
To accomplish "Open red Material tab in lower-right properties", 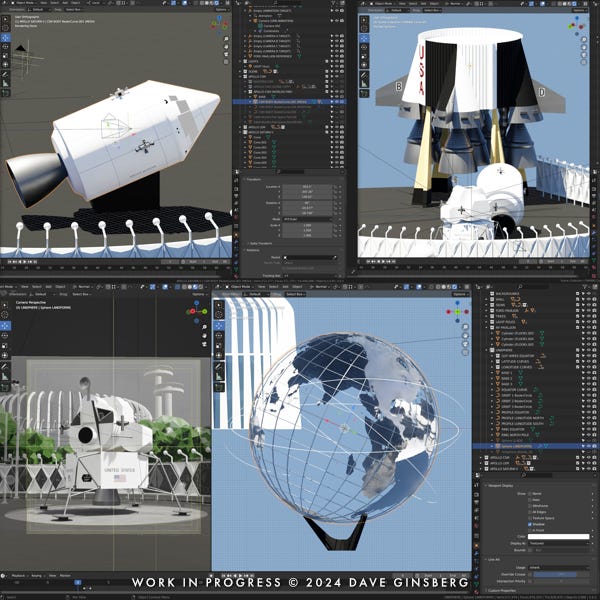I will pyautogui.click(x=477, y=590).
